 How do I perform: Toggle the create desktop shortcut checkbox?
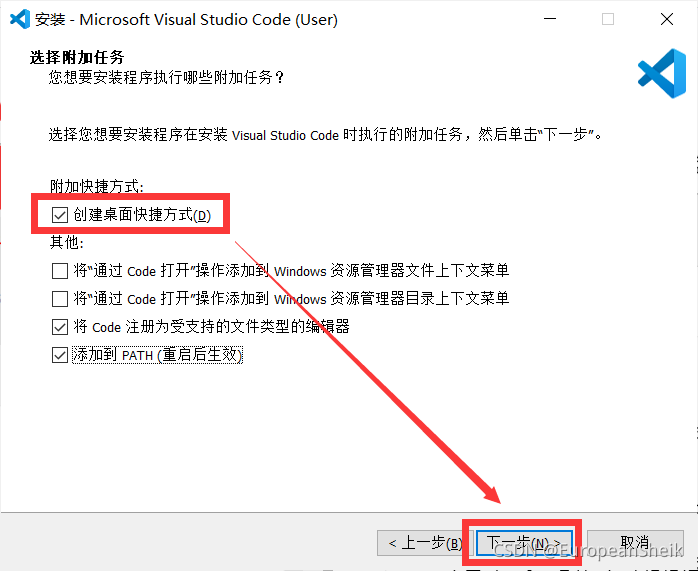(x=60, y=215)
